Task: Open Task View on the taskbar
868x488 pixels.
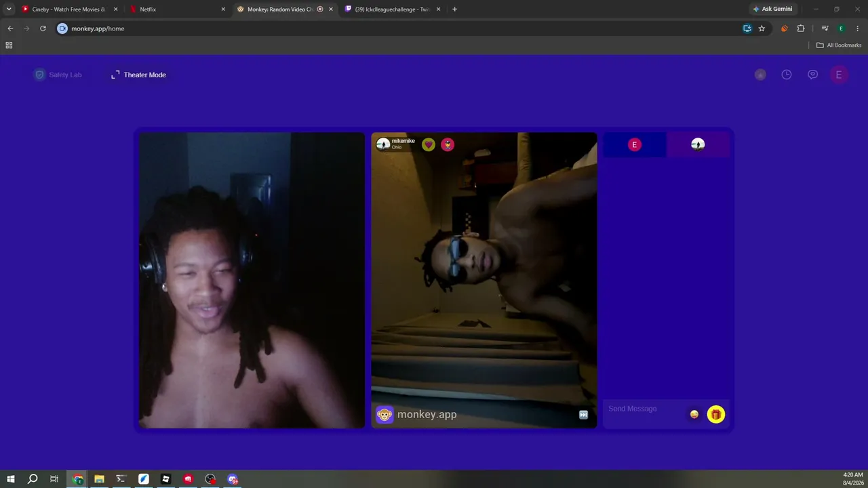Action: (54, 479)
